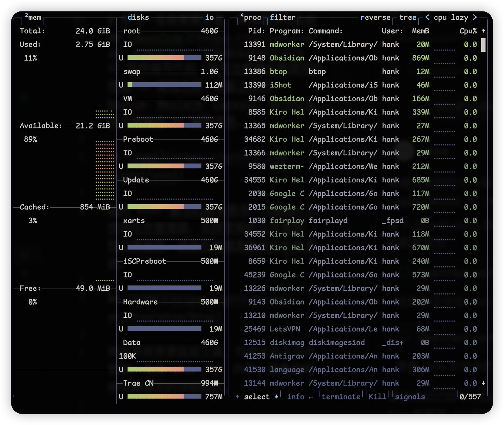This screenshot has height=425, width=504.
Task: Click the scroll-down arrow at list bottom
Action: point(483,383)
